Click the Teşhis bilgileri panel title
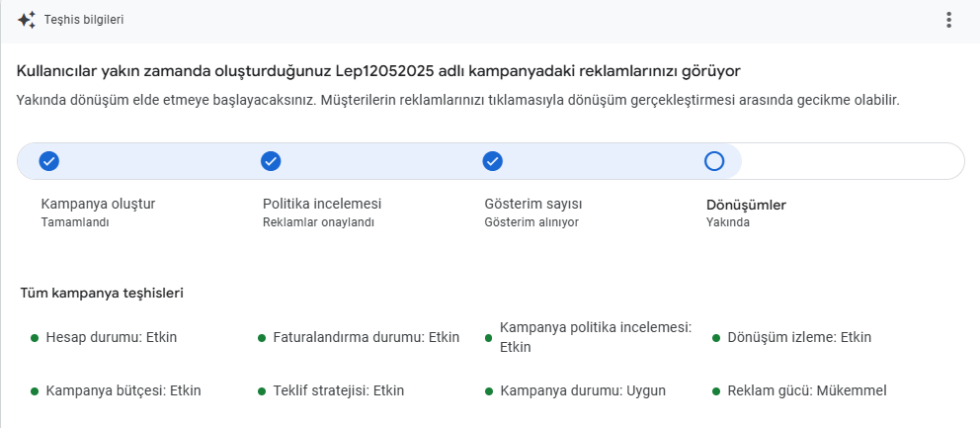Screen dimensions: 980x428 pos(84,20)
